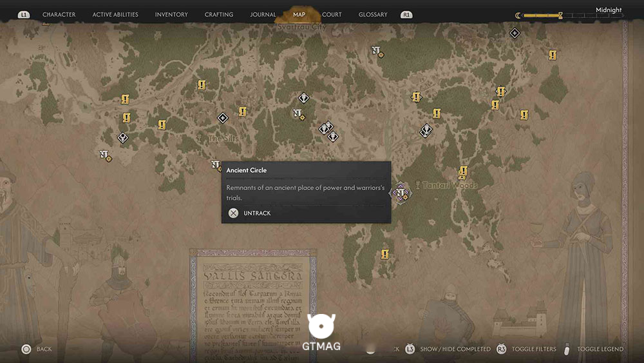The image size is (644, 363).
Task: Select the southernmost yellow marker on map
Action: pyautogui.click(x=385, y=254)
